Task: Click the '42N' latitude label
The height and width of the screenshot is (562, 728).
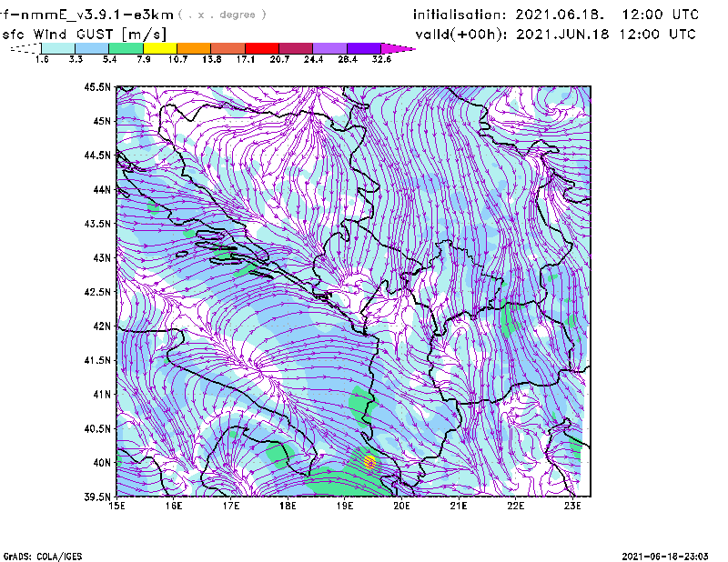Action: coord(102,326)
